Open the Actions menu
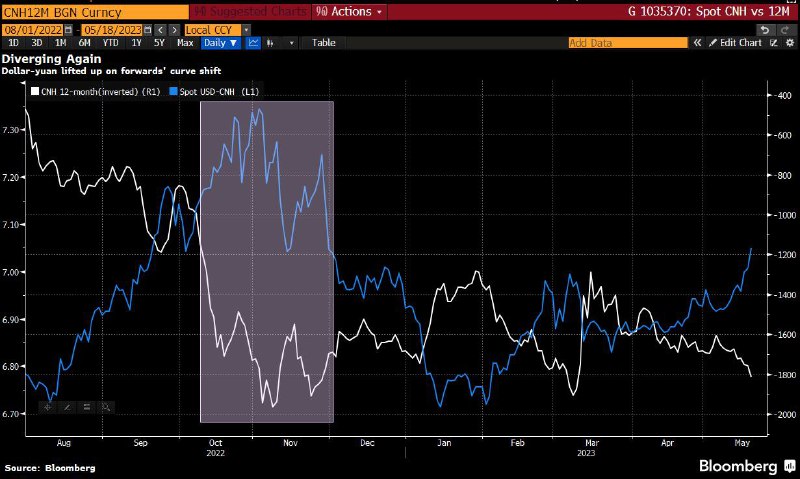 [349, 11]
